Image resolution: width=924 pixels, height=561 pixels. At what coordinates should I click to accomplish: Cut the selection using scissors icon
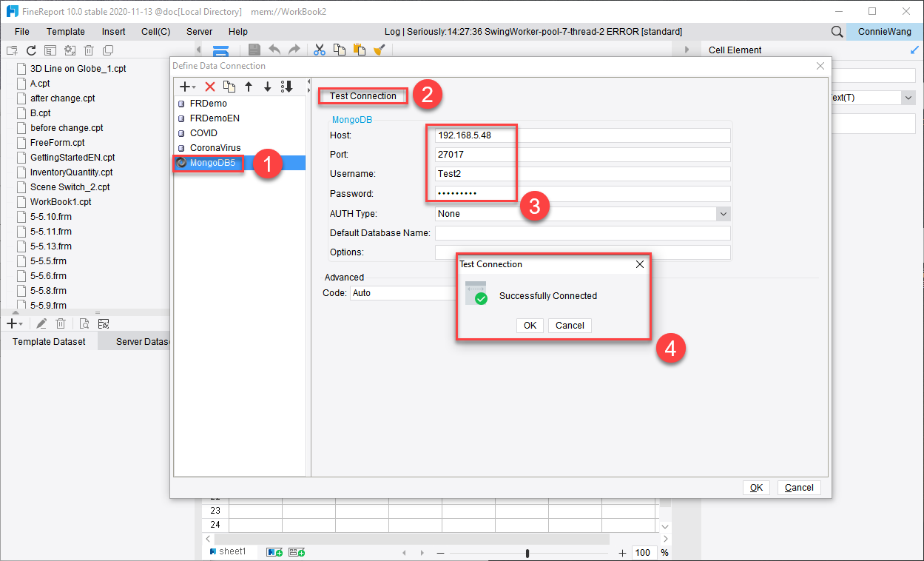[x=319, y=50]
